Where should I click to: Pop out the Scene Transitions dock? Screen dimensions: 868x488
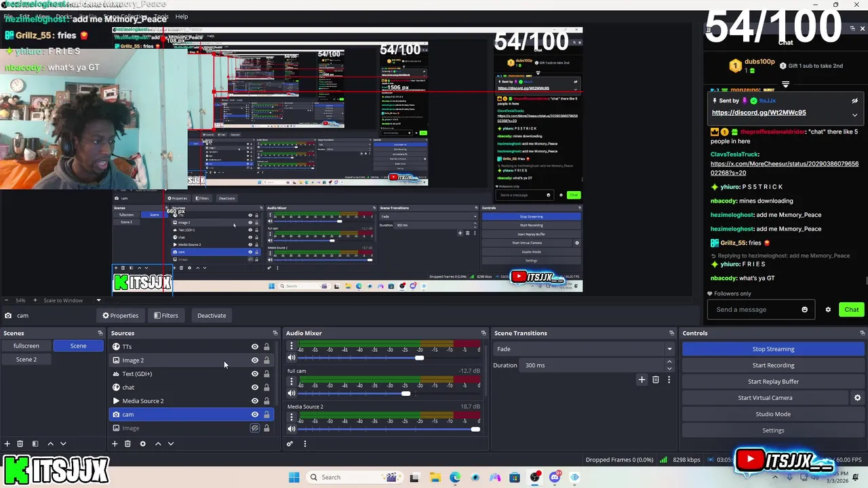tap(671, 333)
